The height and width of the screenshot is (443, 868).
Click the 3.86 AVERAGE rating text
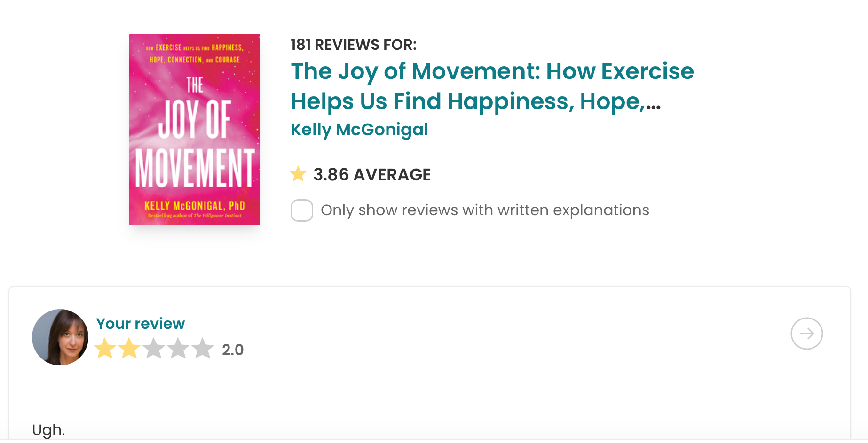point(372,175)
